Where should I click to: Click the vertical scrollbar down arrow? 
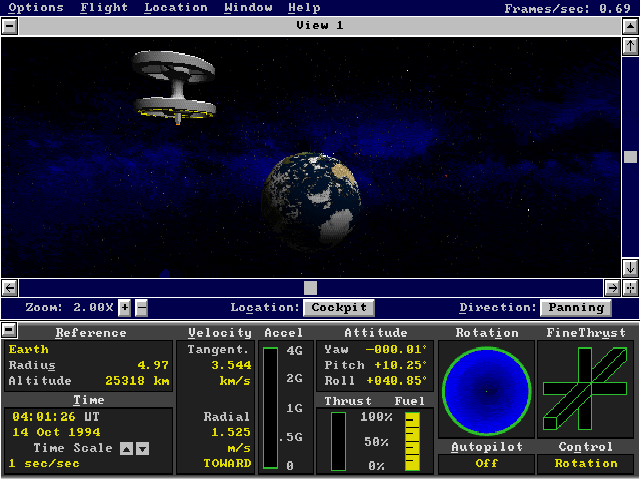point(630,268)
